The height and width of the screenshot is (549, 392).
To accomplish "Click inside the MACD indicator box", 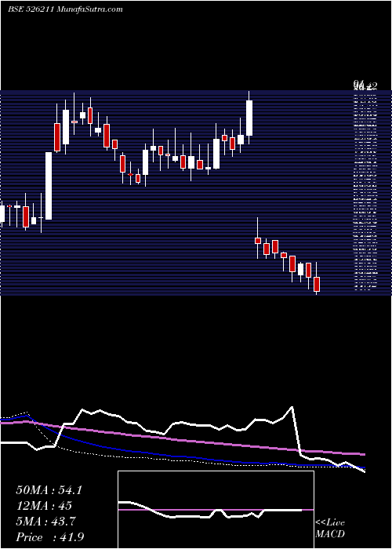I will tap(216, 510).
